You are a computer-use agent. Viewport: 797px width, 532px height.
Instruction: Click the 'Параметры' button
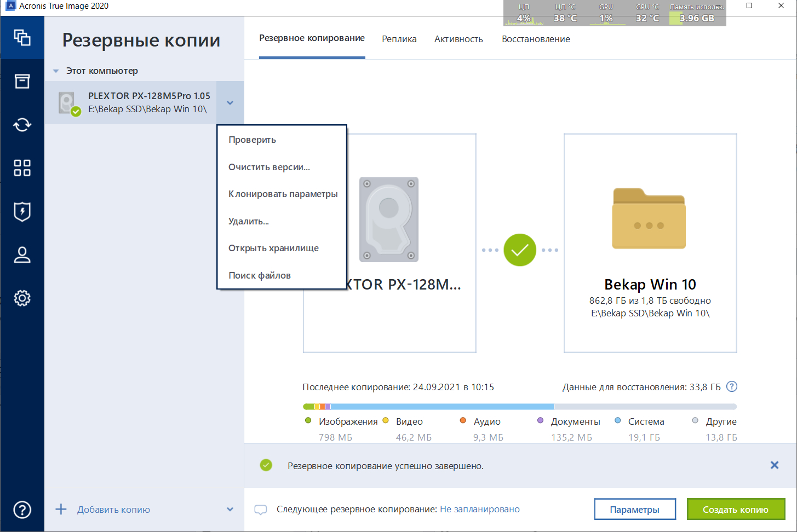click(635, 509)
